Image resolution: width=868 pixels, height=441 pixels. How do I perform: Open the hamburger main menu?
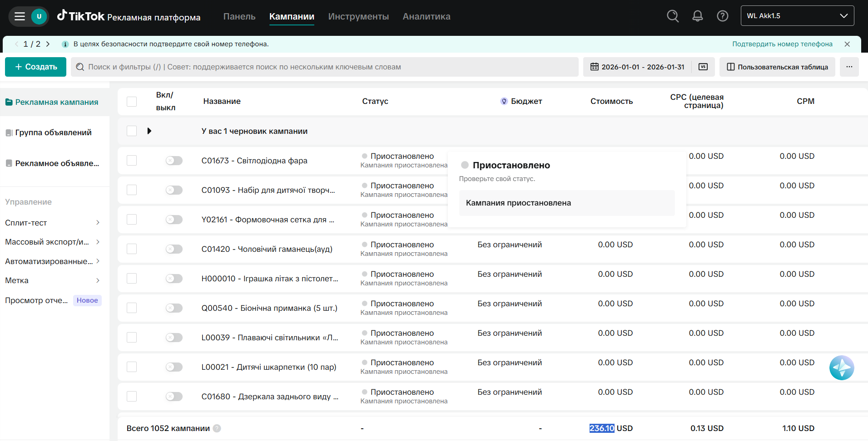20,16
